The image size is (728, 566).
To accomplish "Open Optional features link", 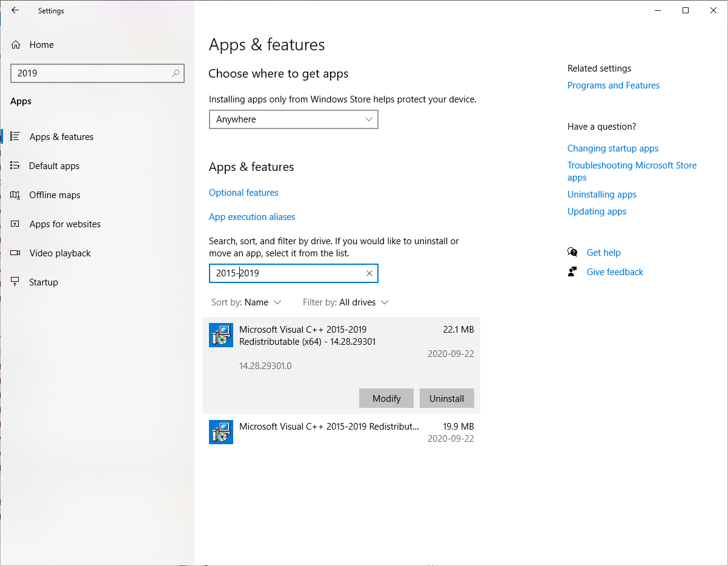I will [243, 193].
